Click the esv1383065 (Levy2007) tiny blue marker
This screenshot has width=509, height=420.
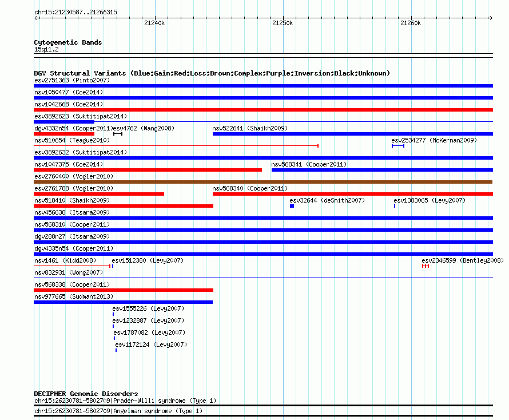[x=395, y=206]
